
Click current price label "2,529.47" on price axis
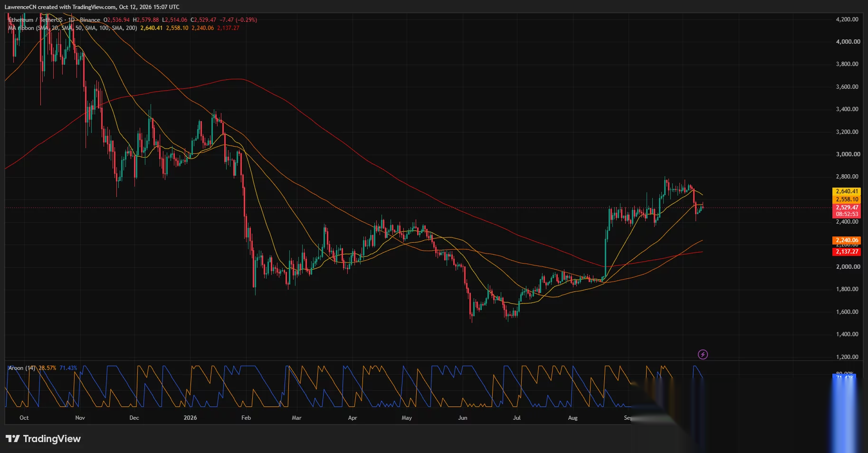click(x=847, y=208)
